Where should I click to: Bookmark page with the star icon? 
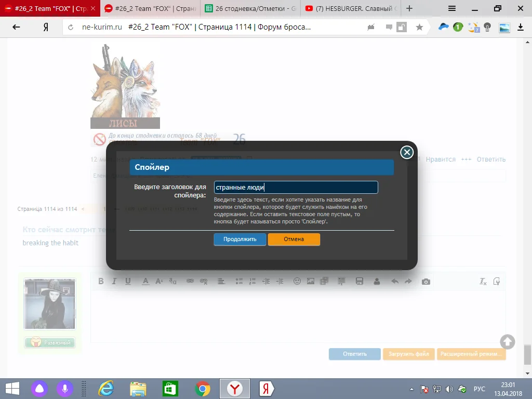point(419,27)
